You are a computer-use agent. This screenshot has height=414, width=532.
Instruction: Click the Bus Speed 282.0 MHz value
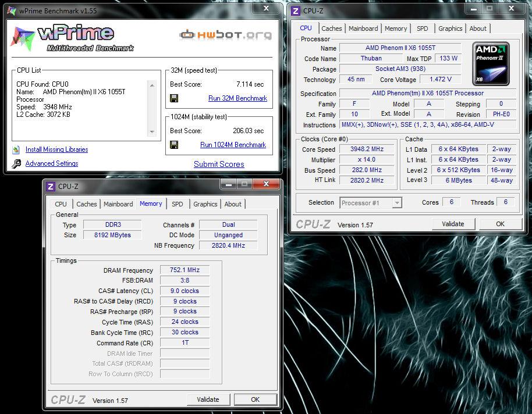point(367,170)
